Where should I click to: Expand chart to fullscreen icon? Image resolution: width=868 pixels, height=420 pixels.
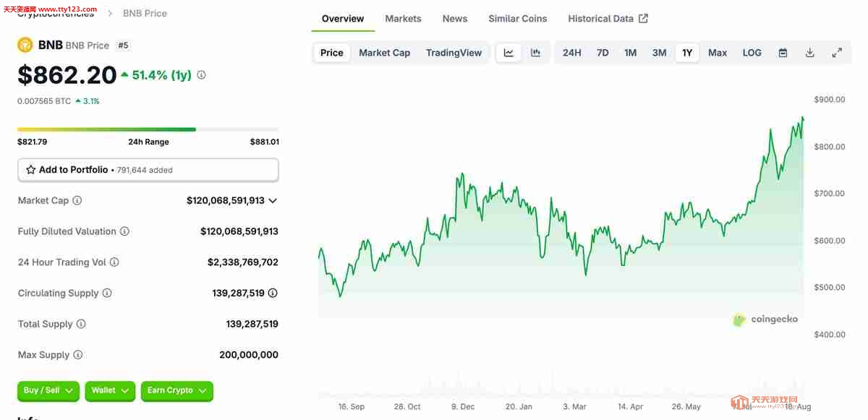pyautogui.click(x=837, y=53)
